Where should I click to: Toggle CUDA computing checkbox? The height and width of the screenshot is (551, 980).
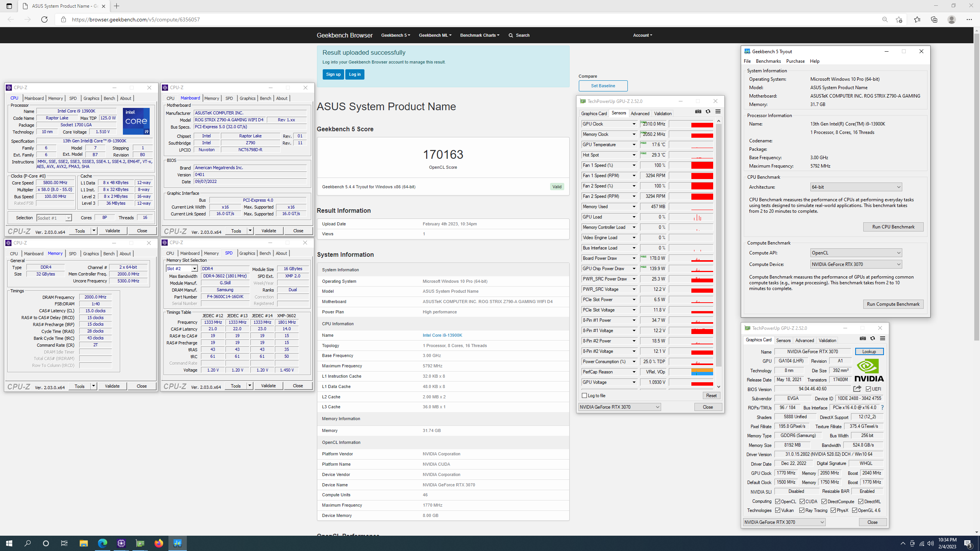(802, 502)
